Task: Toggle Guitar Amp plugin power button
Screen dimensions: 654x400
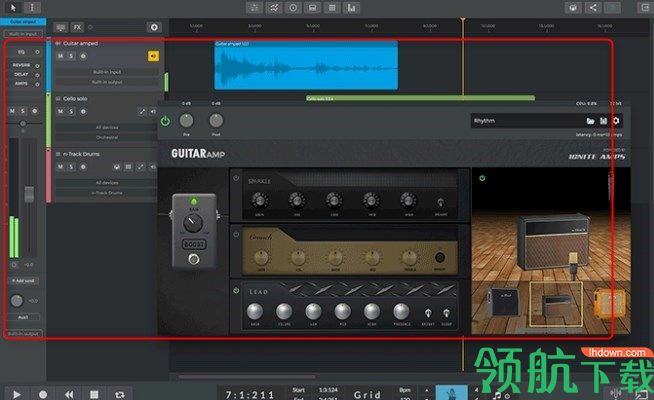Action: coord(165,121)
